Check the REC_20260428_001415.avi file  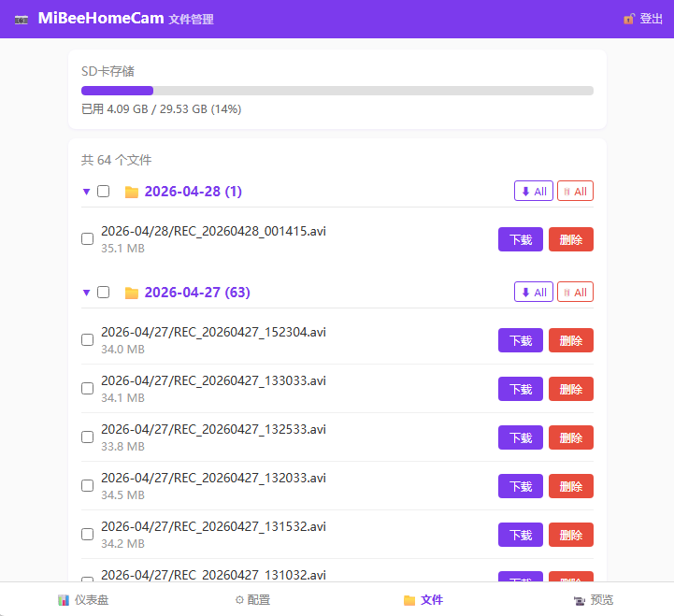87,238
